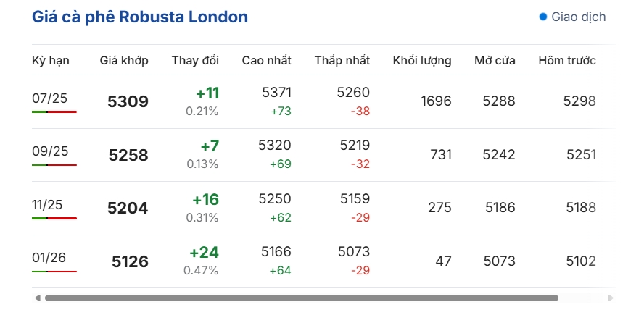Click the green-red range bar under 07/25
Viewport: 644px width, 315px height.
[54, 112]
